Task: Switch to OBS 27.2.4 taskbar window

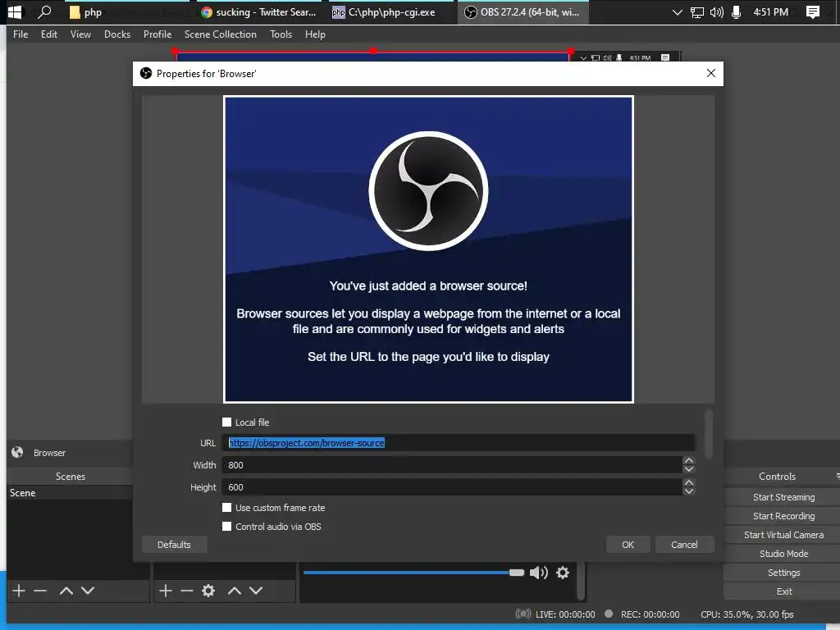Action: [523, 12]
